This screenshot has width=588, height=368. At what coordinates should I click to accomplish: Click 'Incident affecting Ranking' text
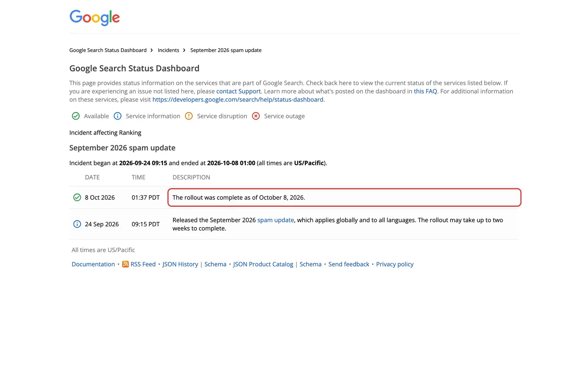[x=105, y=132]
